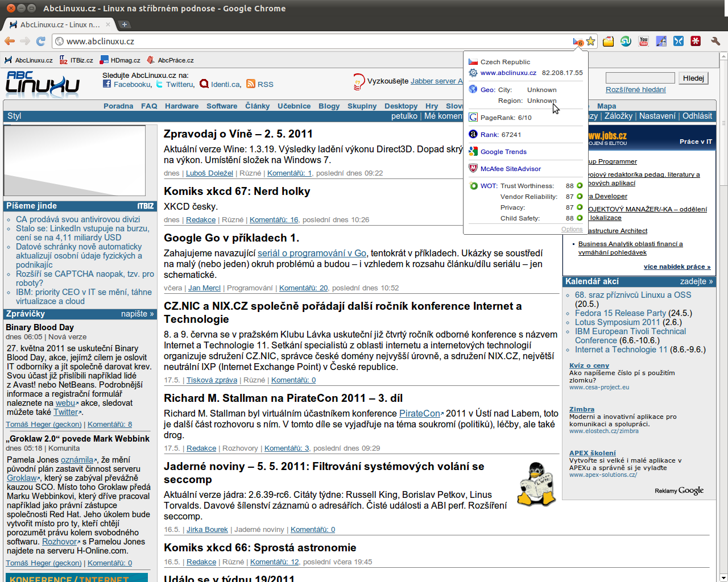
Task: Bookmark page with the star icon
Action: (591, 41)
